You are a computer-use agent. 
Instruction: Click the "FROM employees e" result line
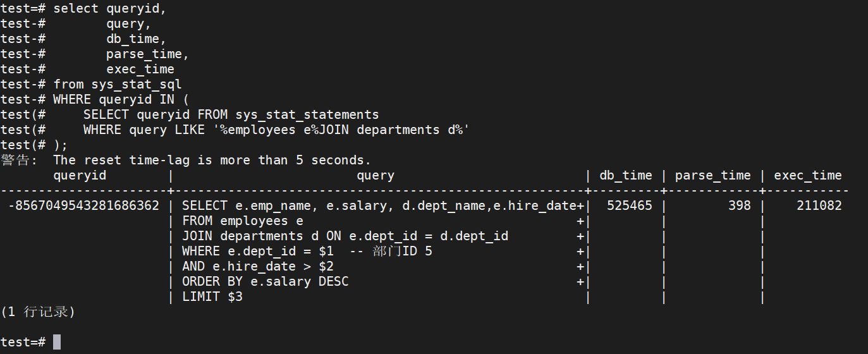point(243,221)
